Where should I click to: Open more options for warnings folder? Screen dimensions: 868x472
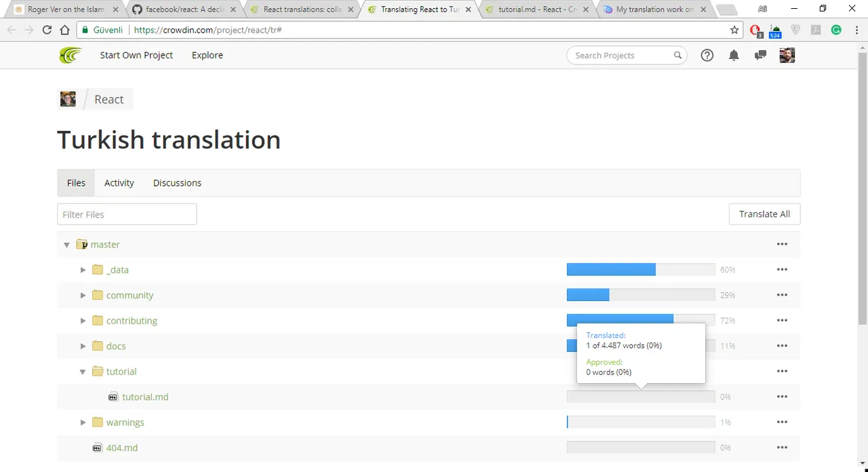tap(782, 422)
